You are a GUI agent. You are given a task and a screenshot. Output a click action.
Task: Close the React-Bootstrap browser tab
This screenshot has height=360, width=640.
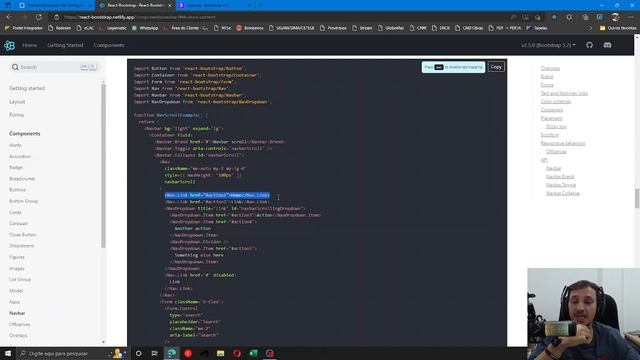pos(170,5)
